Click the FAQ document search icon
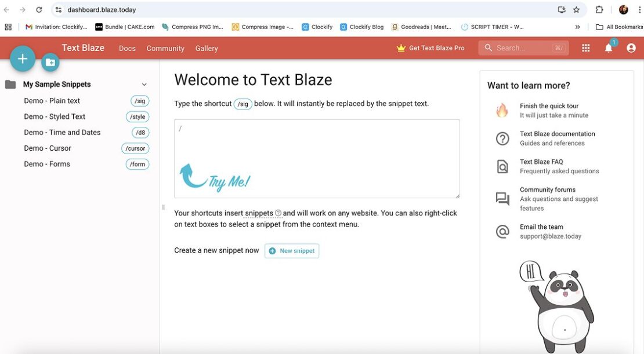The image size is (644, 354). (x=502, y=166)
